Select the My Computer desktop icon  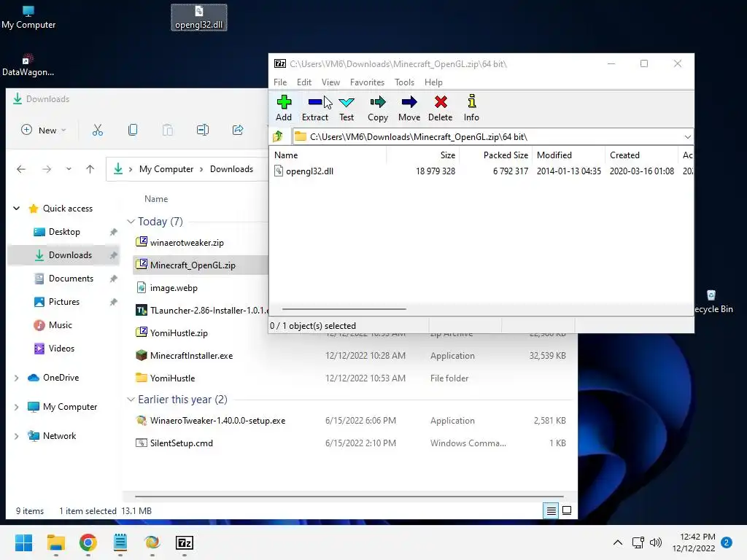click(28, 17)
